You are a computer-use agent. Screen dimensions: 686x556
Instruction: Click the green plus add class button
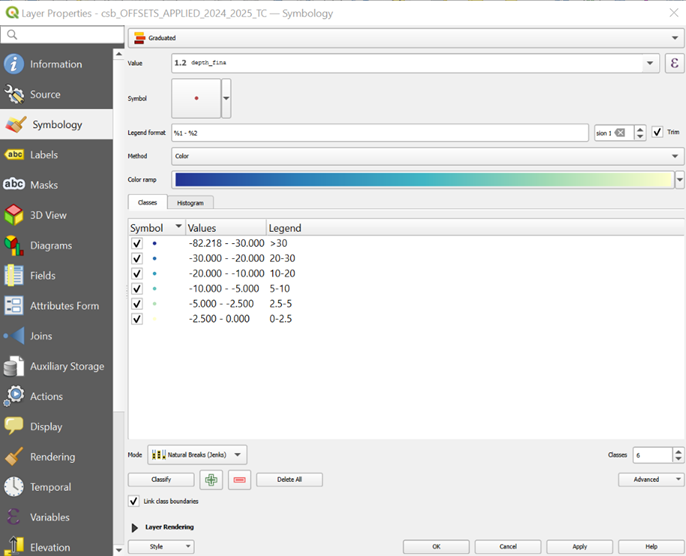[211, 479]
